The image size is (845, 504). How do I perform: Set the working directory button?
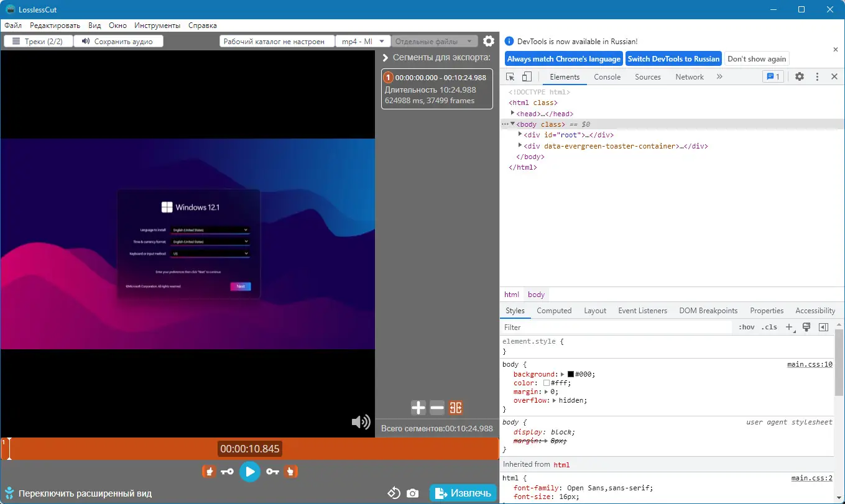(277, 41)
